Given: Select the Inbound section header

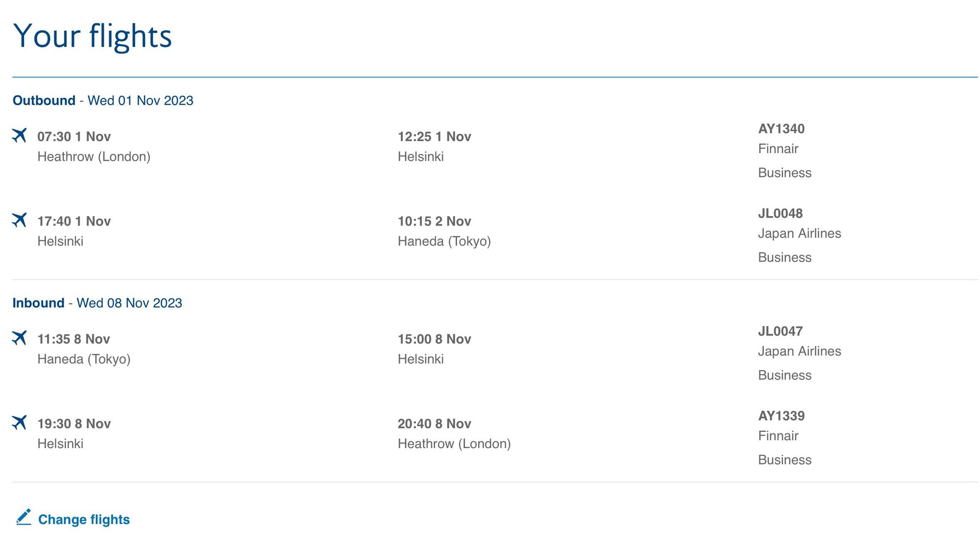Looking at the screenshot, I should (x=38, y=303).
